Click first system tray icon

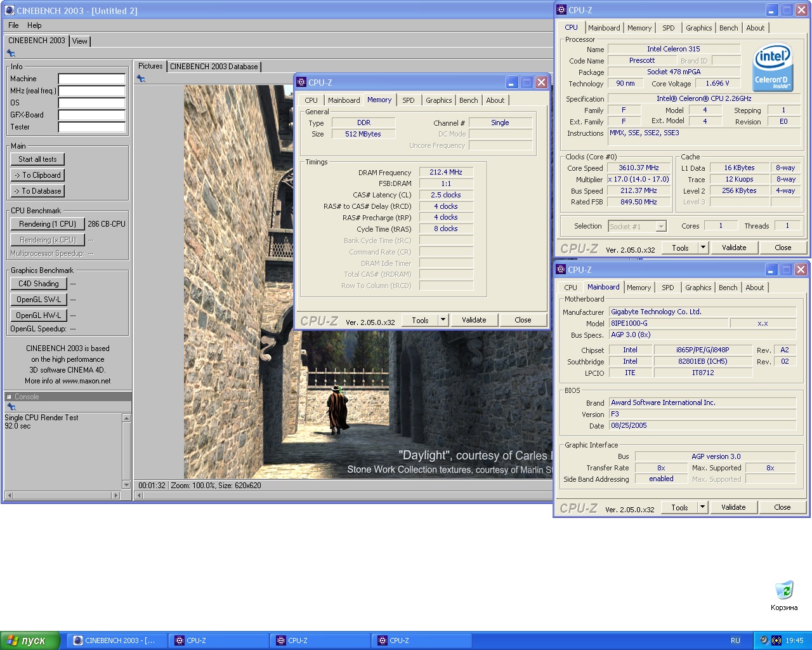[x=764, y=640]
